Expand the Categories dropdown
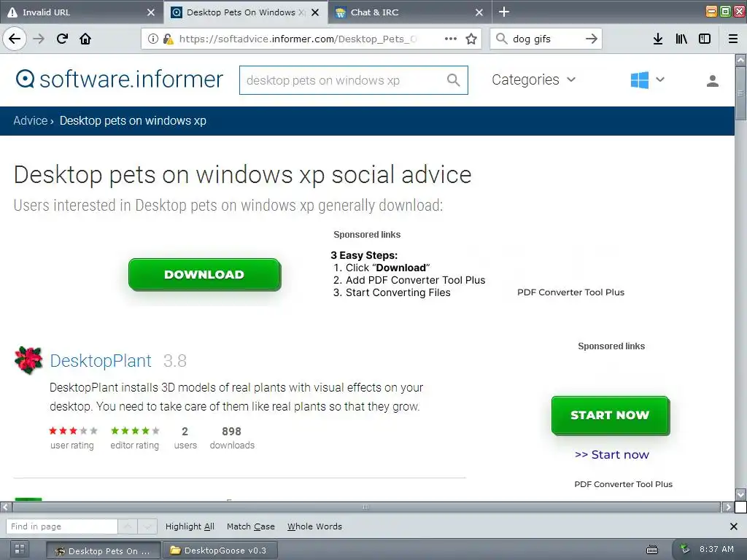Image resolution: width=747 pixels, height=560 pixels. point(533,79)
